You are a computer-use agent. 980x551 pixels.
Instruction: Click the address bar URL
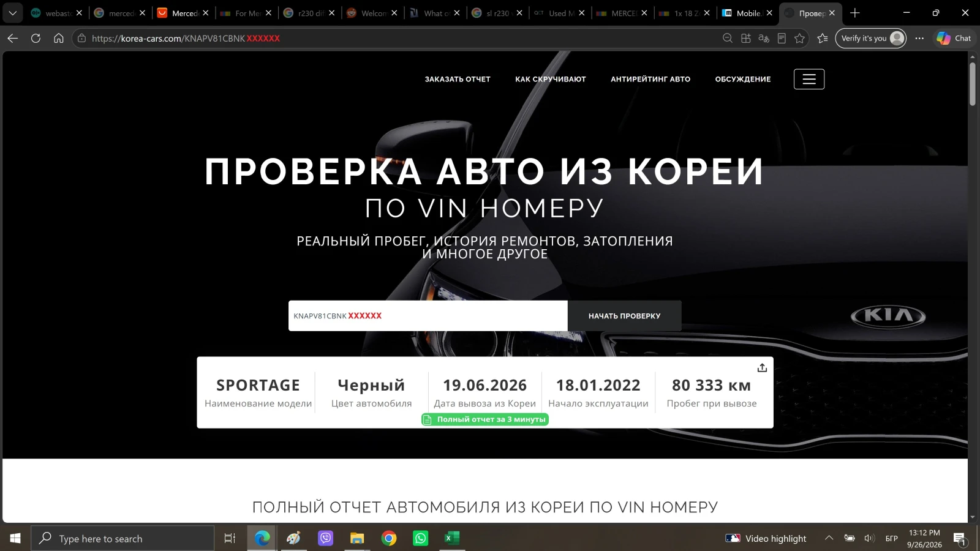[x=186, y=38]
